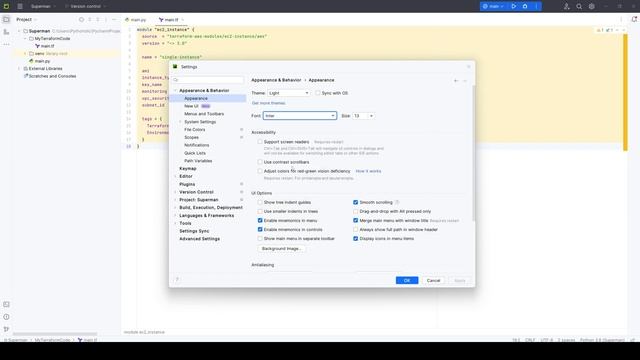The height and width of the screenshot is (360, 640).
Task: Select the Keymap settings page
Action: coord(188,169)
